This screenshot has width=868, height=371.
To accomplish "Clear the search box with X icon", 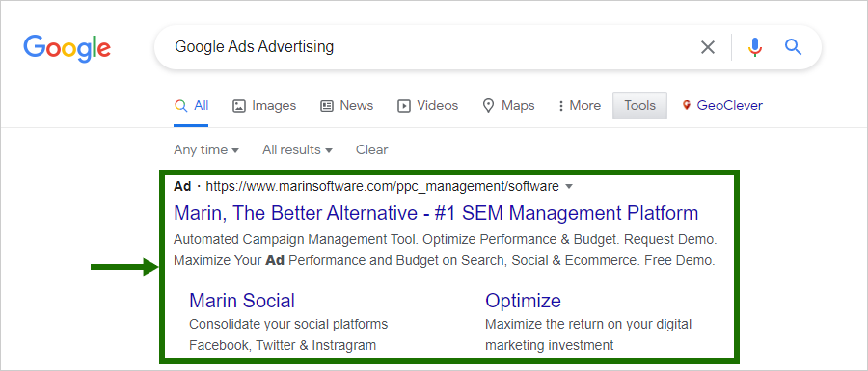I will click(708, 47).
